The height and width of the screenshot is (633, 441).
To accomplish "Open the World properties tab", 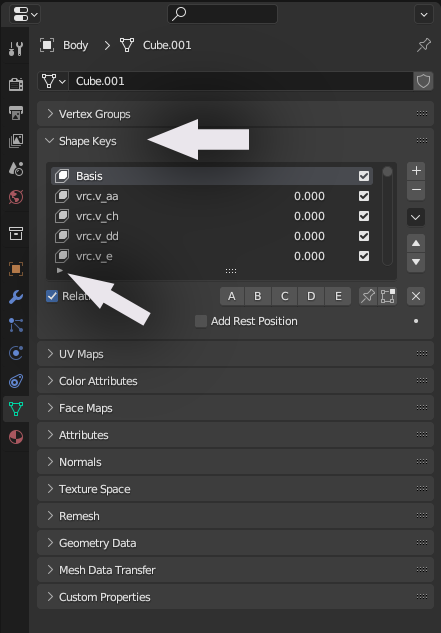I will click(16, 197).
